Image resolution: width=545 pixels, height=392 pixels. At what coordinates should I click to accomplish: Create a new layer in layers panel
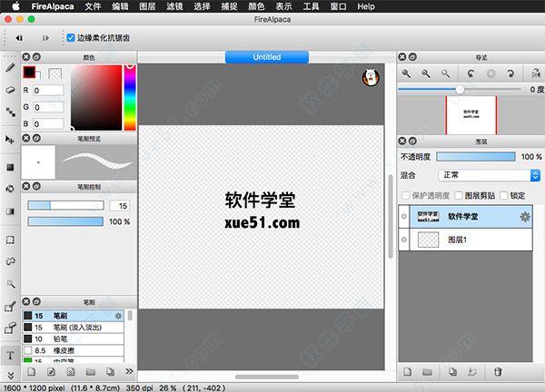pos(407,372)
